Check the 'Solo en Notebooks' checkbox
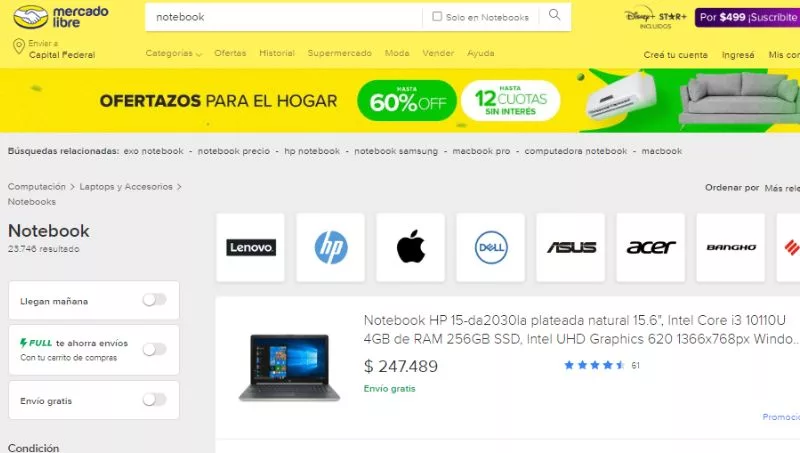Screen dimensions: 800x453 click(437, 16)
